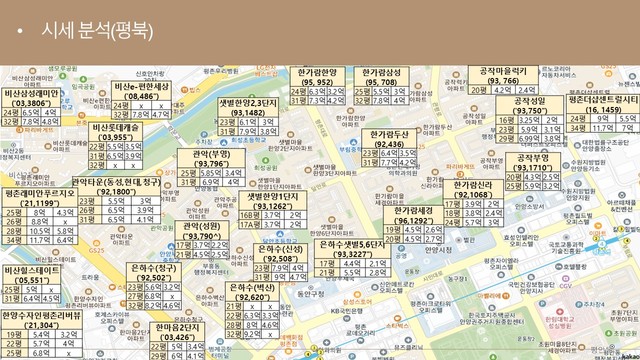Click the 안양시청 label on the map
The width and height of the screenshot is (640, 360).
coord(439,250)
